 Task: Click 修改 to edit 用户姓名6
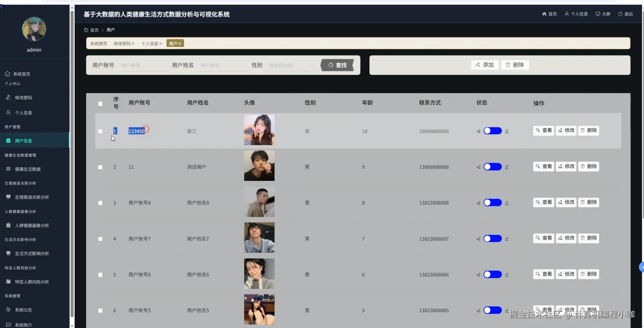(566, 274)
